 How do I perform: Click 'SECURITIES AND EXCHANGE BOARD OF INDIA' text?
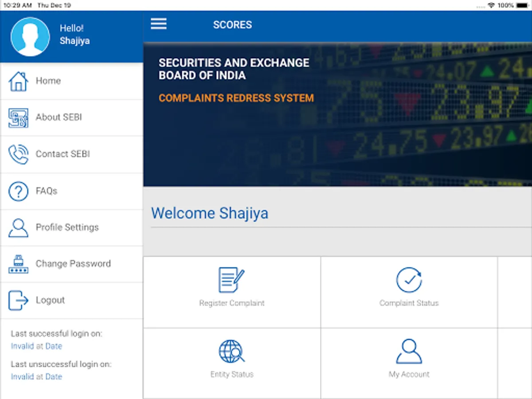pyautogui.click(x=234, y=69)
